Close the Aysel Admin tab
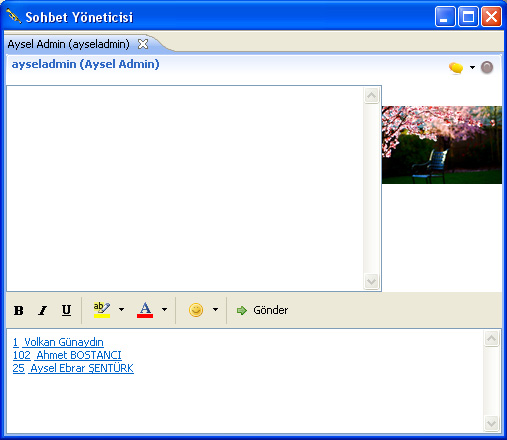The width and height of the screenshot is (507, 440). pos(143,44)
